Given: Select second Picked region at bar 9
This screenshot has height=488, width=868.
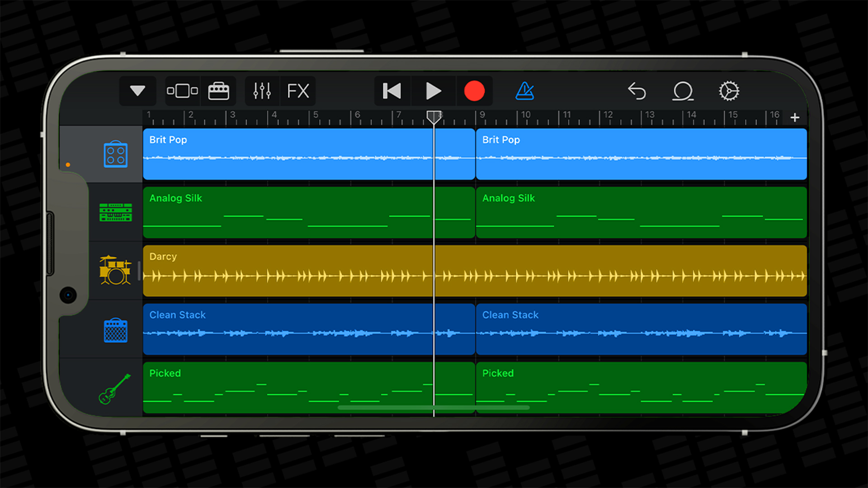Looking at the screenshot, I should pos(642,387).
